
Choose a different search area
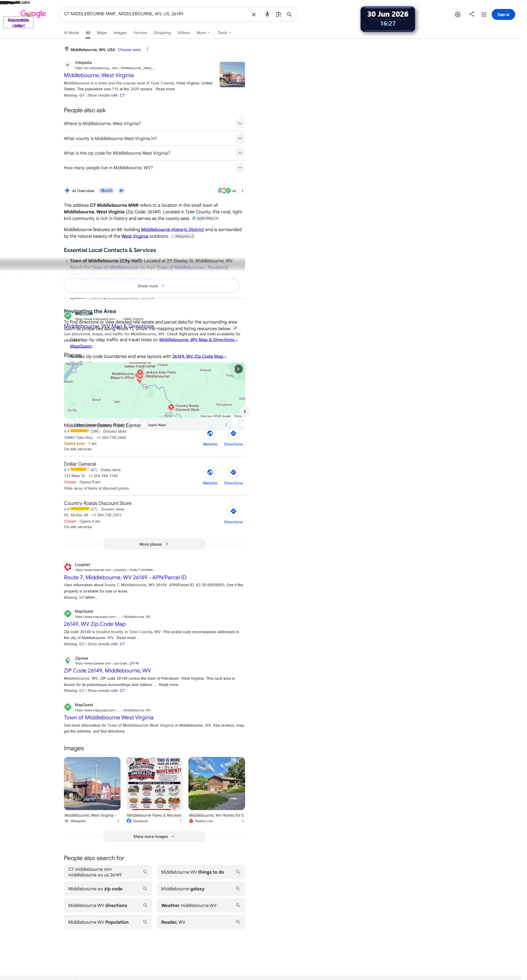pos(129,50)
